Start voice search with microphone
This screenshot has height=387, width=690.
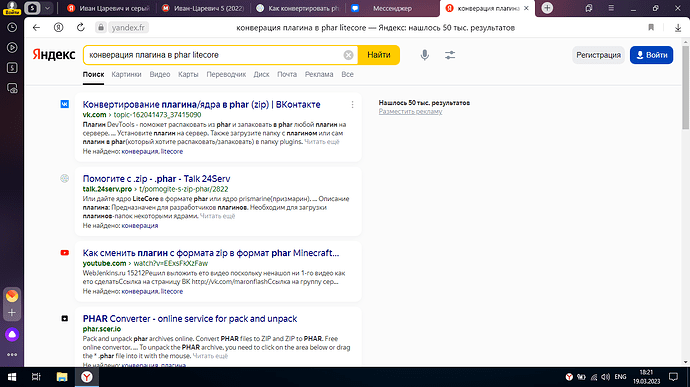424,55
